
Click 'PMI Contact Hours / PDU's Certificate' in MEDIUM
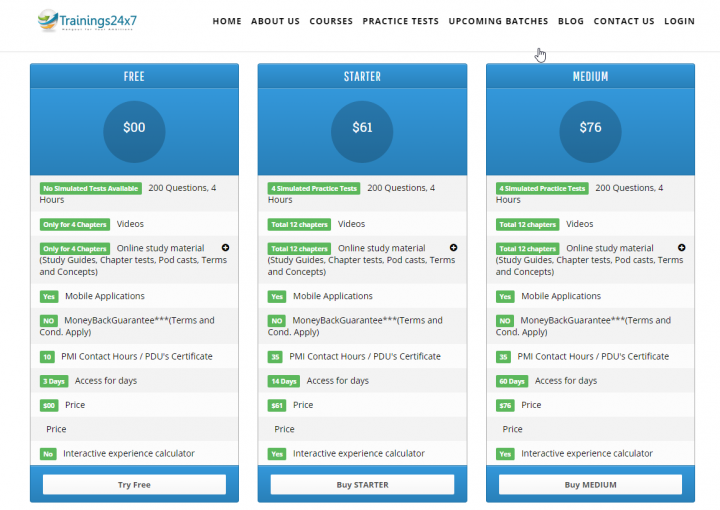click(593, 356)
